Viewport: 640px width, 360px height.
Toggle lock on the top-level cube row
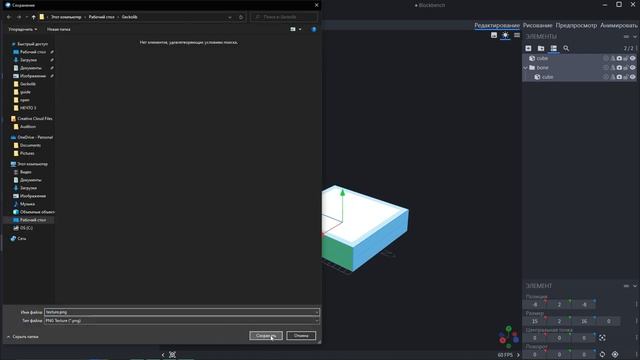click(626, 58)
